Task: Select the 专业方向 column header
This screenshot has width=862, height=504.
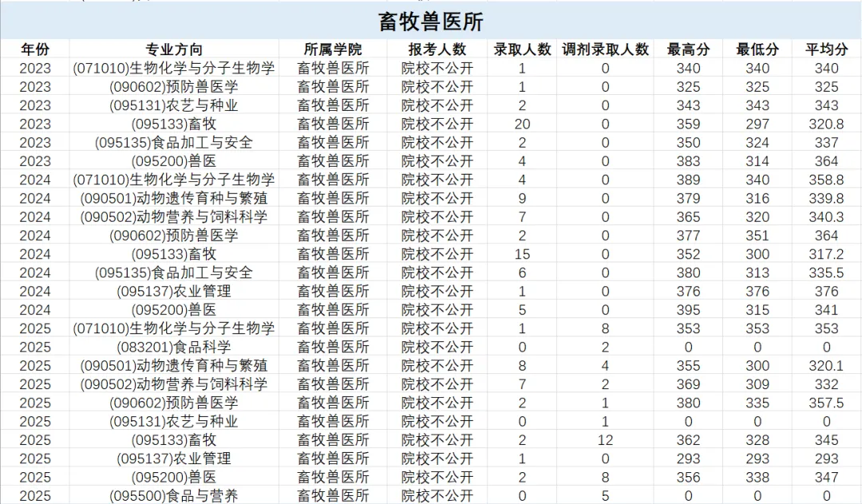Action: coord(174,49)
